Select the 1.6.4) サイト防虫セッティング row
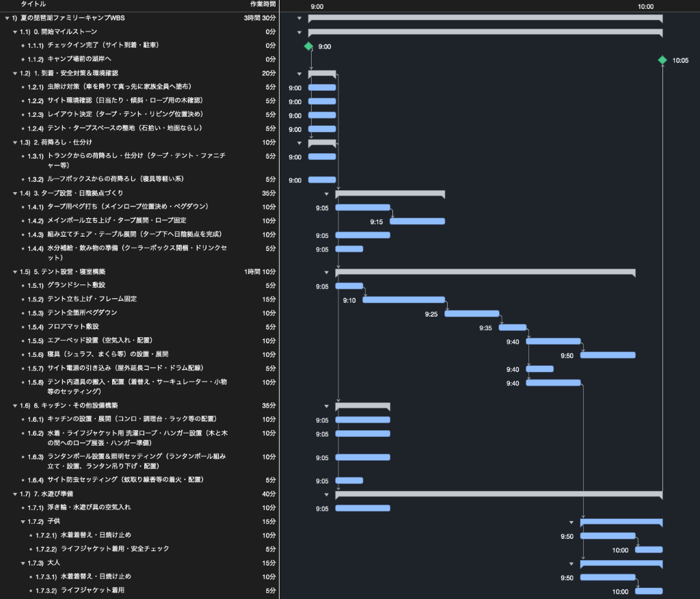The height and width of the screenshot is (599, 700). point(139,480)
